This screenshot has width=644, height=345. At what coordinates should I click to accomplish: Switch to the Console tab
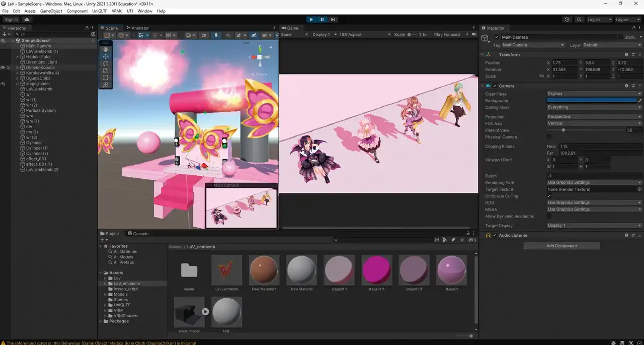point(138,234)
